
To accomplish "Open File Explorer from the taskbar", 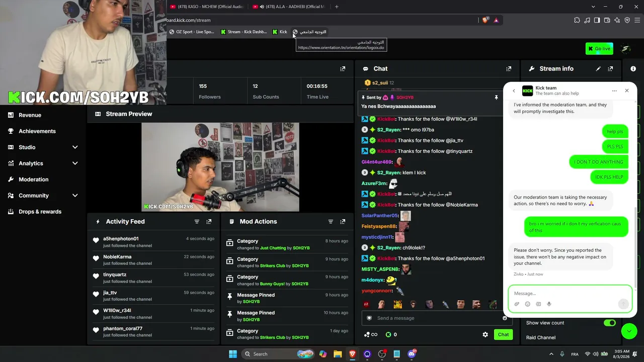I will click(x=338, y=354).
